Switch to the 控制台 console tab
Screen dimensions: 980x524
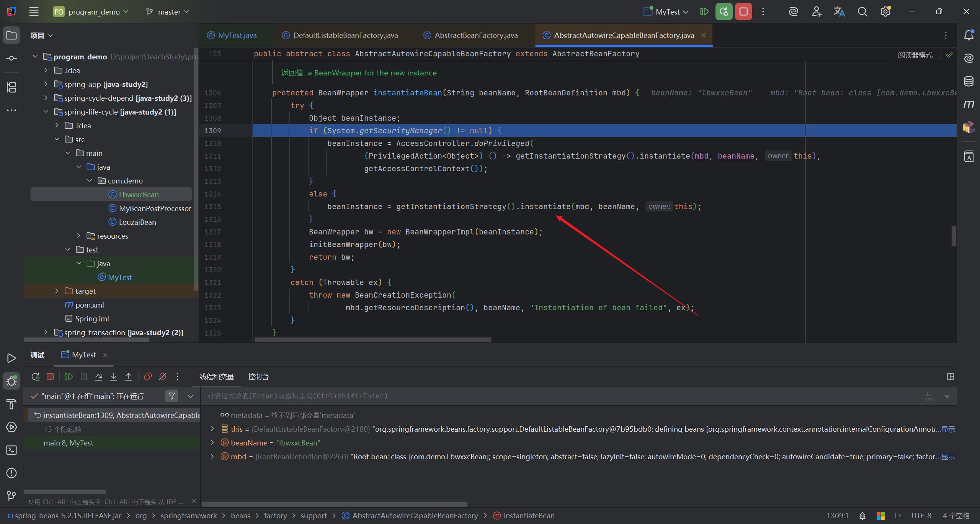pyautogui.click(x=258, y=377)
